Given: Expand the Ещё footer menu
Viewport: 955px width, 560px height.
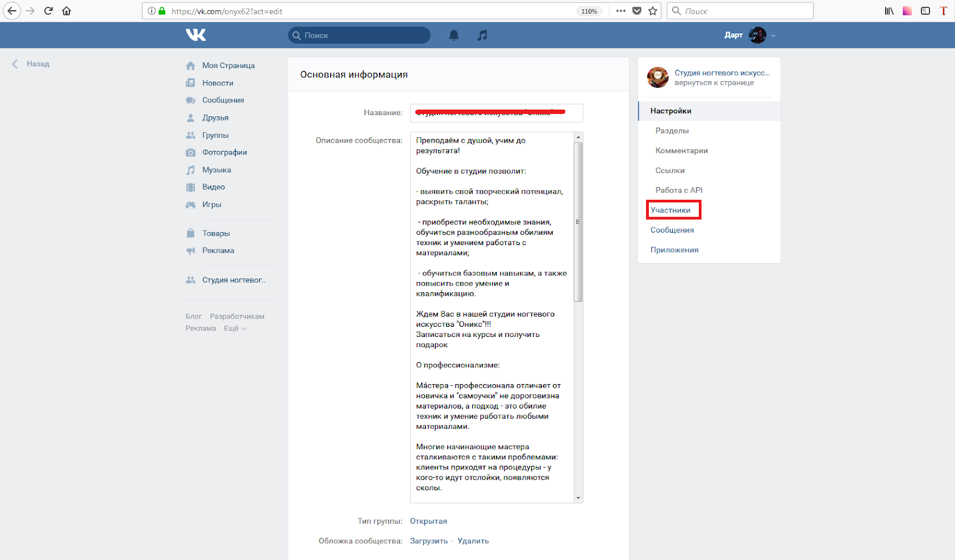Looking at the screenshot, I should click(x=235, y=329).
